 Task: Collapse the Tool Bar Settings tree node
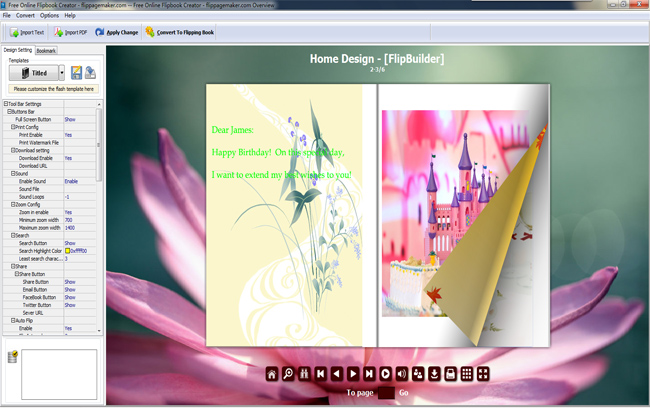[x=6, y=104]
